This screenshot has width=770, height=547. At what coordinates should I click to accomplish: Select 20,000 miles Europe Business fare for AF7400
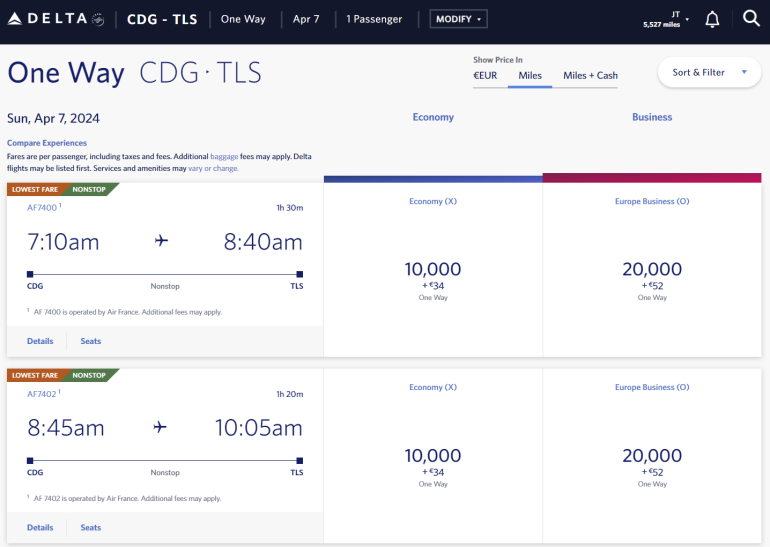tap(652, 275)
